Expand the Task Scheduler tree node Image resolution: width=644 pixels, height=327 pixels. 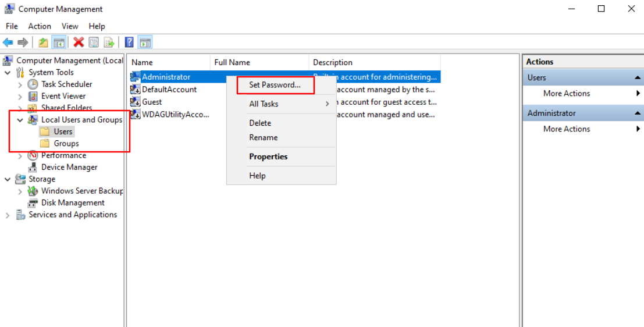pos(20,84)
